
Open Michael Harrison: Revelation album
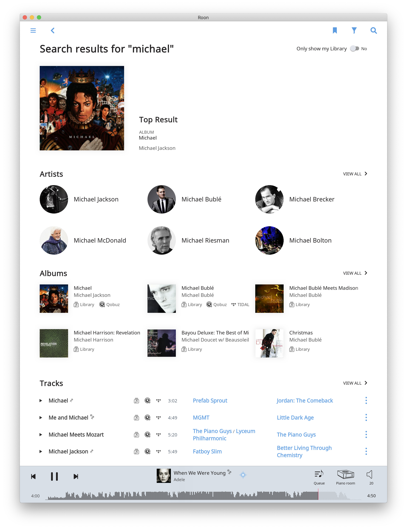click(x=107, y=332)
